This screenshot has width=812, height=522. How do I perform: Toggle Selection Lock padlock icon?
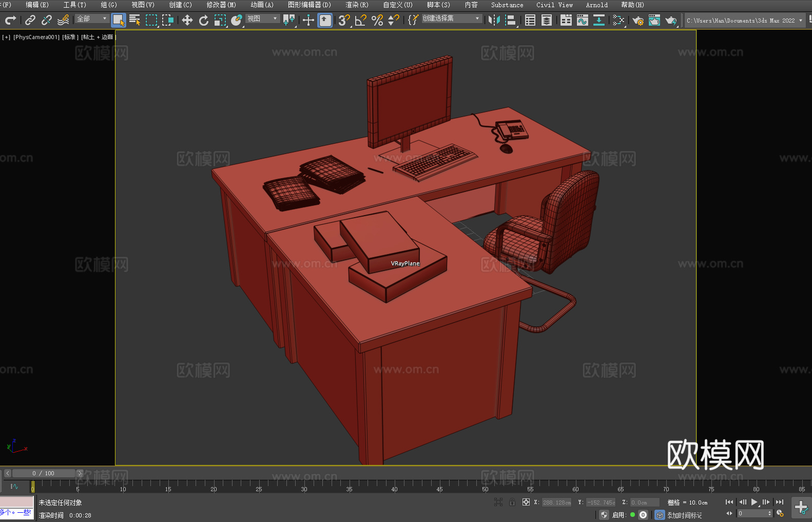tap(512, 502)
